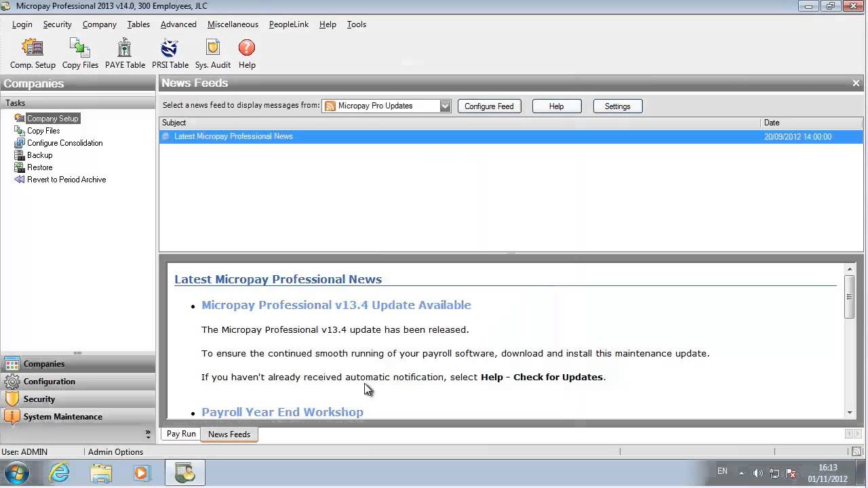
Task: Click date 20/09/2012 14:00:00 cell
Action: 797,137
